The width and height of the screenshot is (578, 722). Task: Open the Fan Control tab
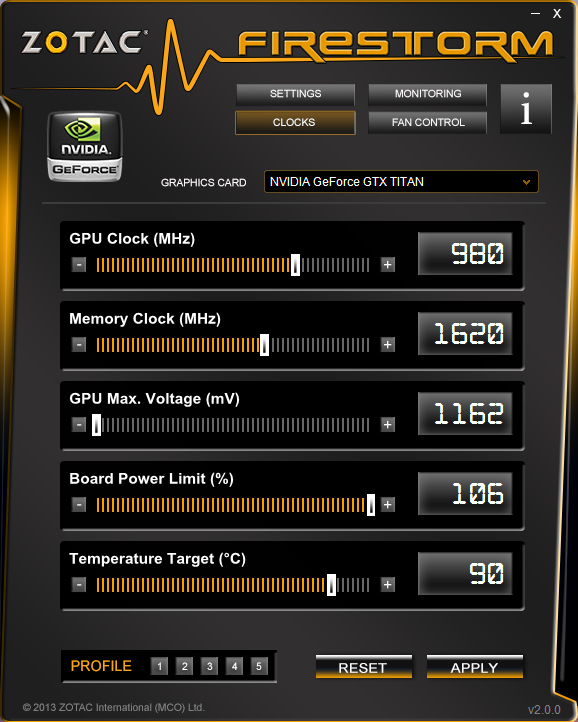tap(427, 122)
